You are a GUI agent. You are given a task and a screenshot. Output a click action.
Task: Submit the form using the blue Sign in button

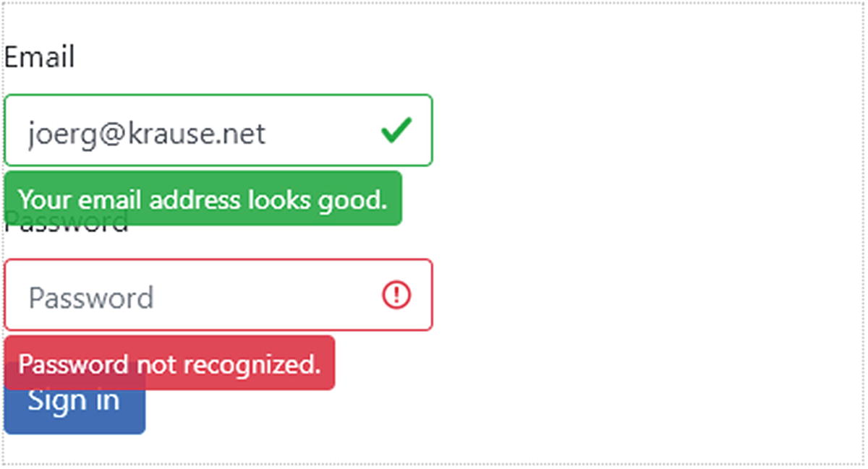tap(75, 413)
